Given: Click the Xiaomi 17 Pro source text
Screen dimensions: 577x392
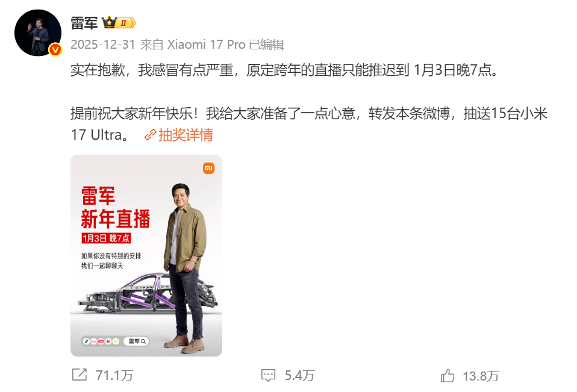Looking at the screenshot, I should 206,45.
